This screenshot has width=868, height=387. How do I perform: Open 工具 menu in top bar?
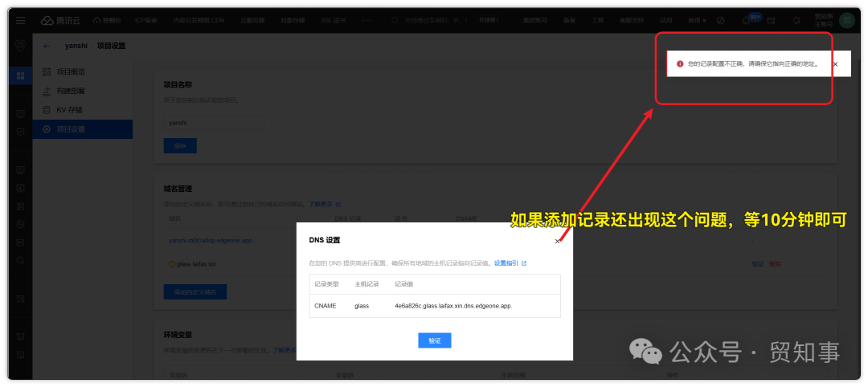[x=597, y=20]
